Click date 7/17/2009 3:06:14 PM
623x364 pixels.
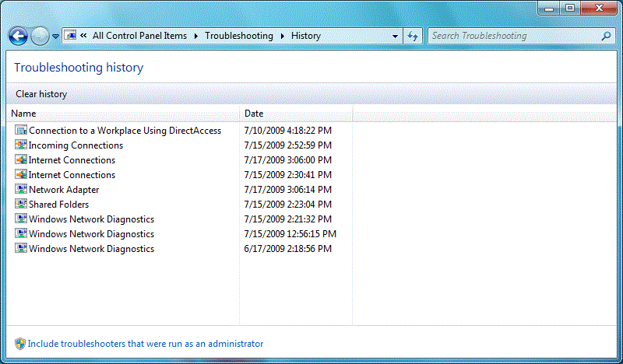tap(287, 190)
